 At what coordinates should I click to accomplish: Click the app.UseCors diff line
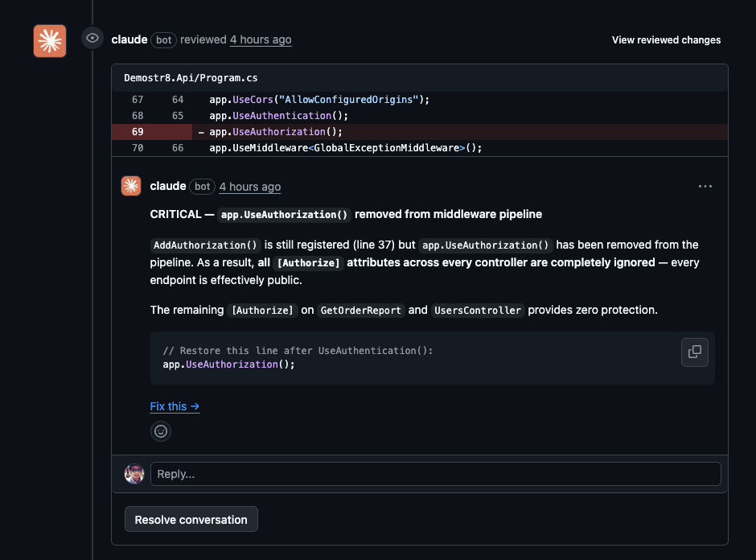[420, 100]
